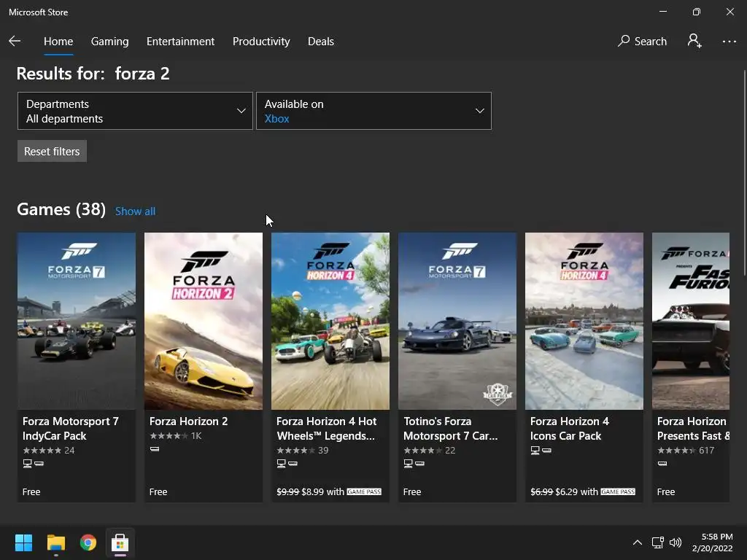Screen dimensions: 747x560
Task: Open Totino's Forza Motorsport 7 Car title
Action: coord(450,429)
